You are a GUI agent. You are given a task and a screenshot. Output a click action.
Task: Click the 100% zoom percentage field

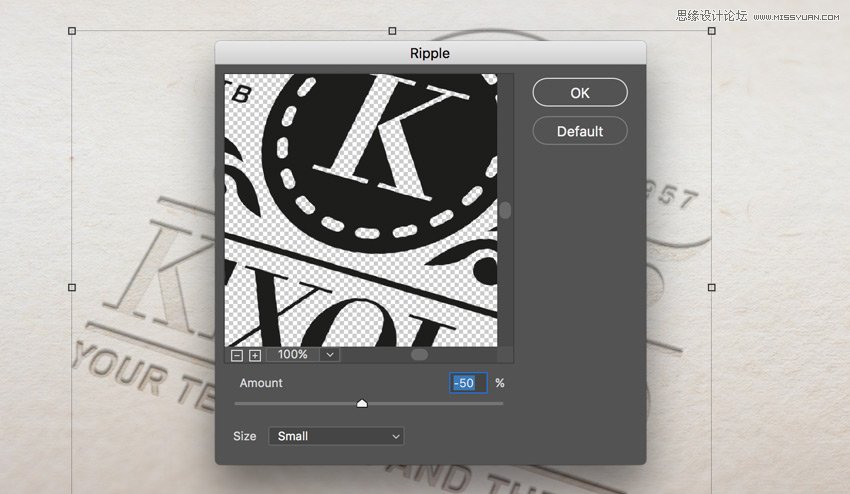click(293, 355)
